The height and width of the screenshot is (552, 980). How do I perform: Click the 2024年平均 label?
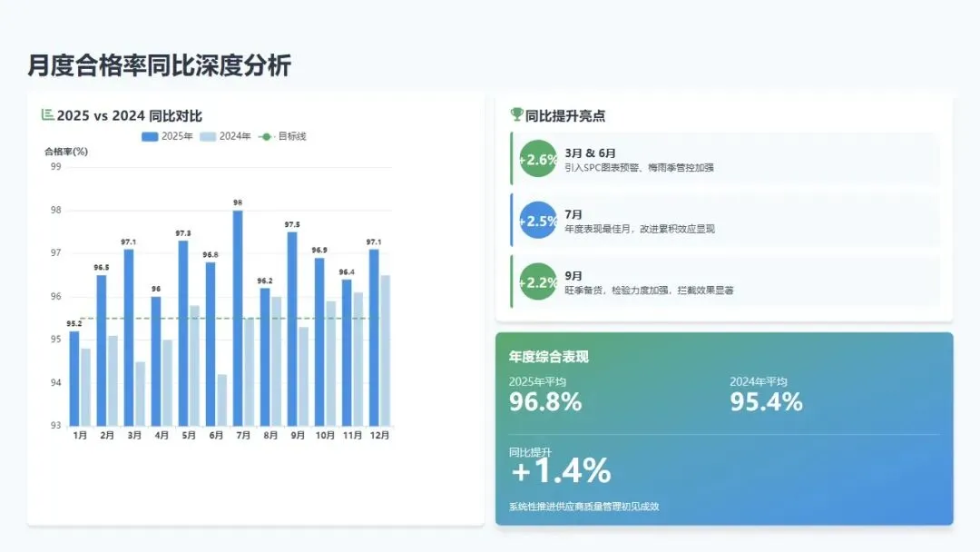[759, 381]
